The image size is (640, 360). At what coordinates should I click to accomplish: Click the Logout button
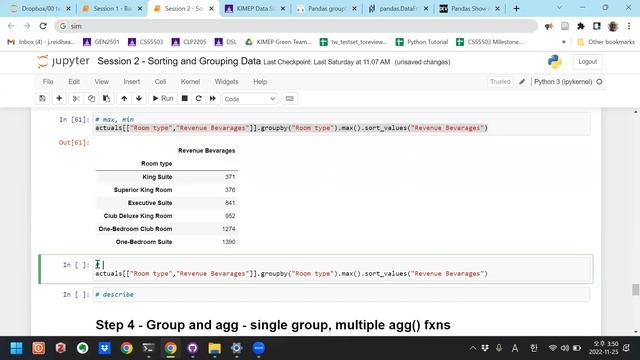[587, 62]
